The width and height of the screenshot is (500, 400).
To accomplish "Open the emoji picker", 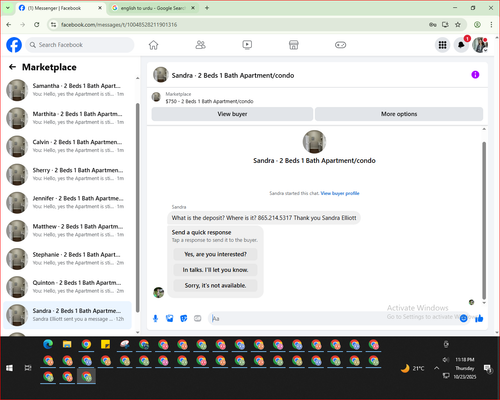I will click(463, 318).
